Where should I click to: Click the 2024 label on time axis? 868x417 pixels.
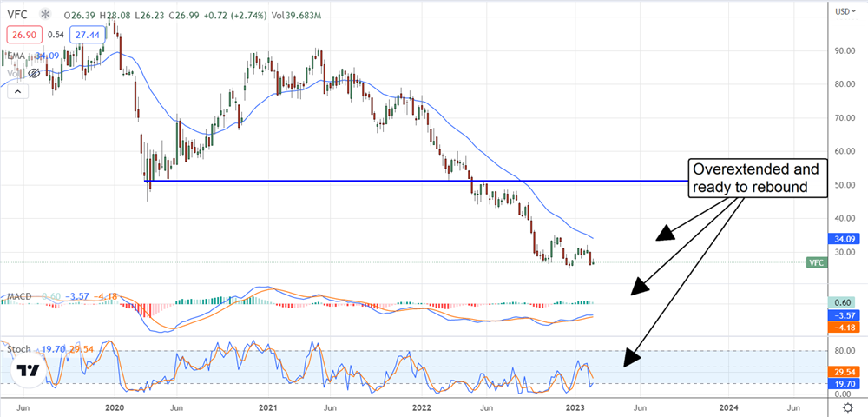[x=729, y=408]
